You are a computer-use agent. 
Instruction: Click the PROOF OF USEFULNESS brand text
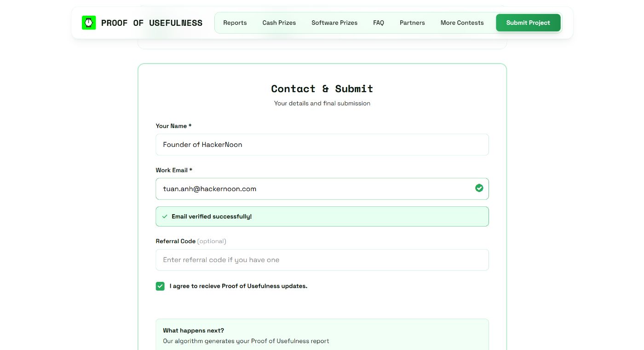(x=152, y=23)
